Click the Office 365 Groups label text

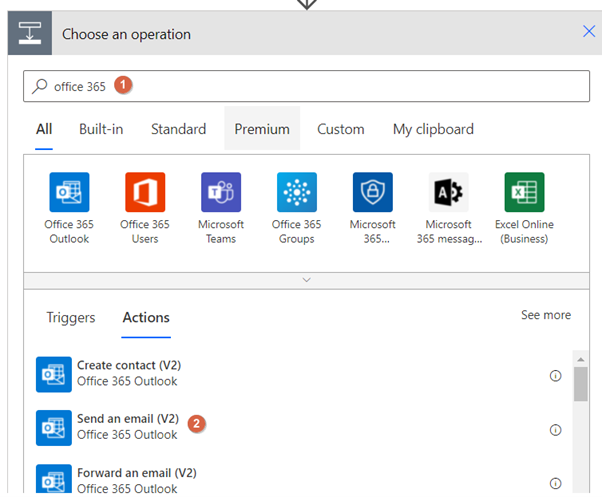point(296,231)
